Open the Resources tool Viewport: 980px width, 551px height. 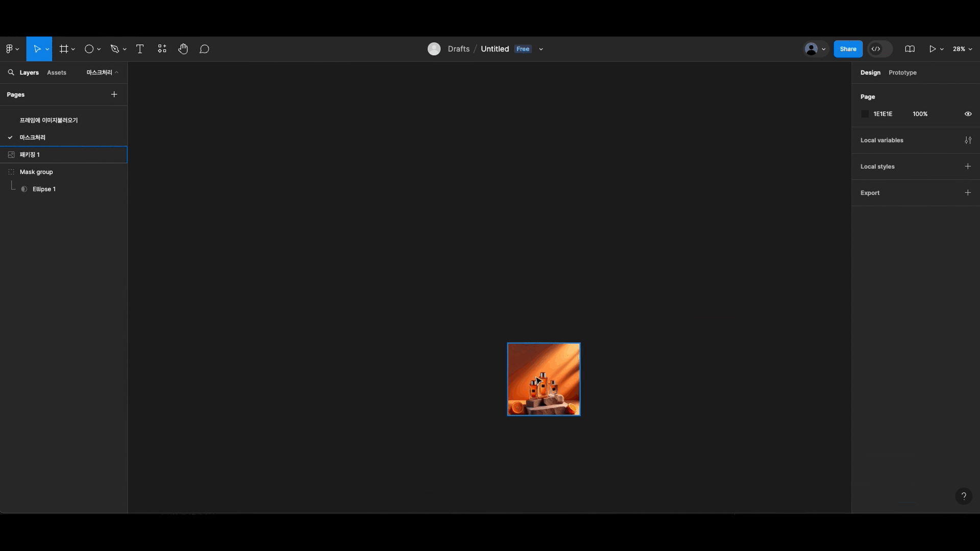(162, 49)
